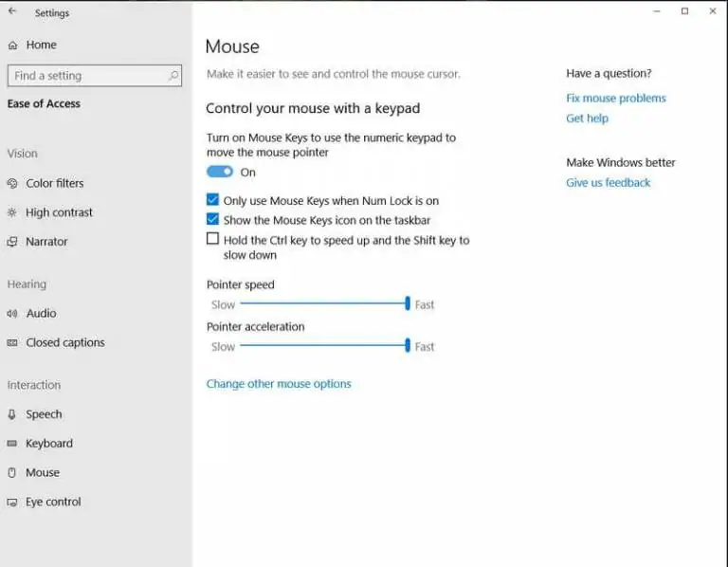
Task: Open the Fix mouse problems link
Action: click(615, 99)
